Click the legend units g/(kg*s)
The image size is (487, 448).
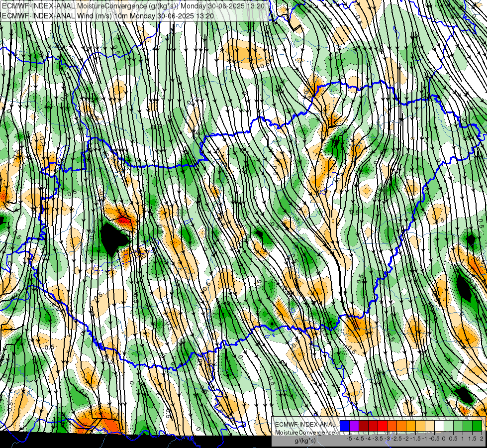(x=305, y=441)
